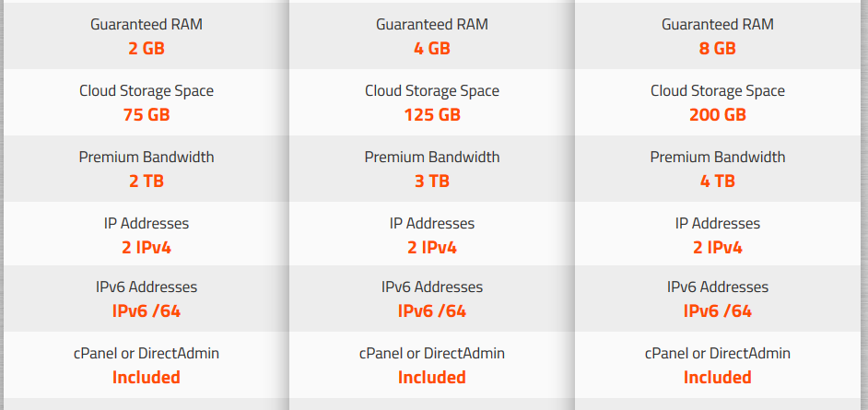Click Included under cPanel in middle column
Screen dimensions: 868x410
[432, 378]
